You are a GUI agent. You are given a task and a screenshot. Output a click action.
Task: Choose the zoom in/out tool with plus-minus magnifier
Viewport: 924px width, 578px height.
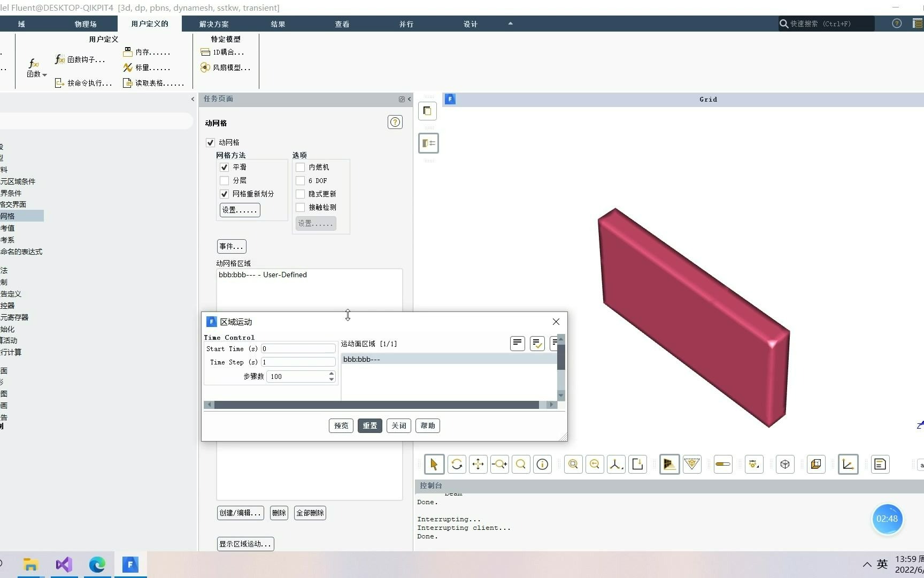tap(499, 464)
